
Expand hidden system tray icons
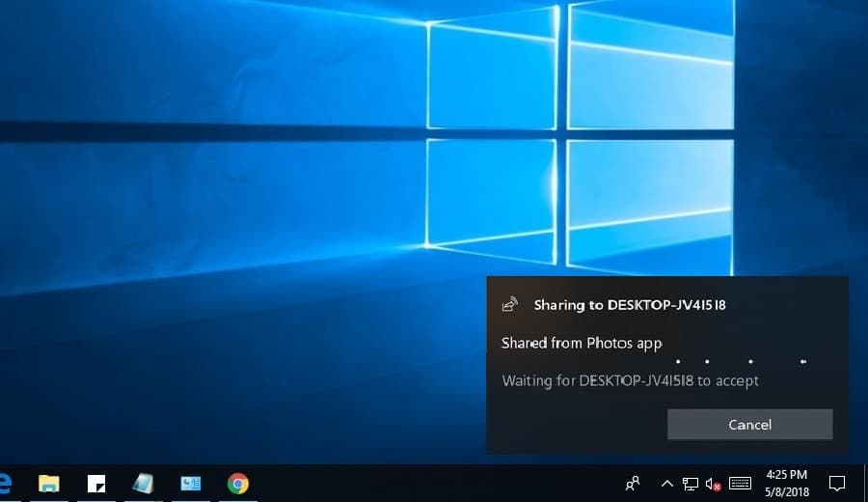click(x=667, y=484)
